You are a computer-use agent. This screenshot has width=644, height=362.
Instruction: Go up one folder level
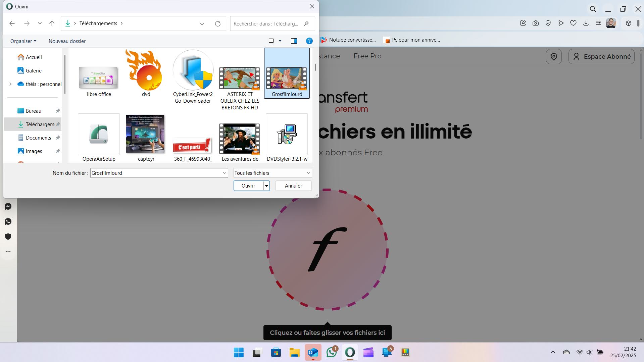(52, 23)
